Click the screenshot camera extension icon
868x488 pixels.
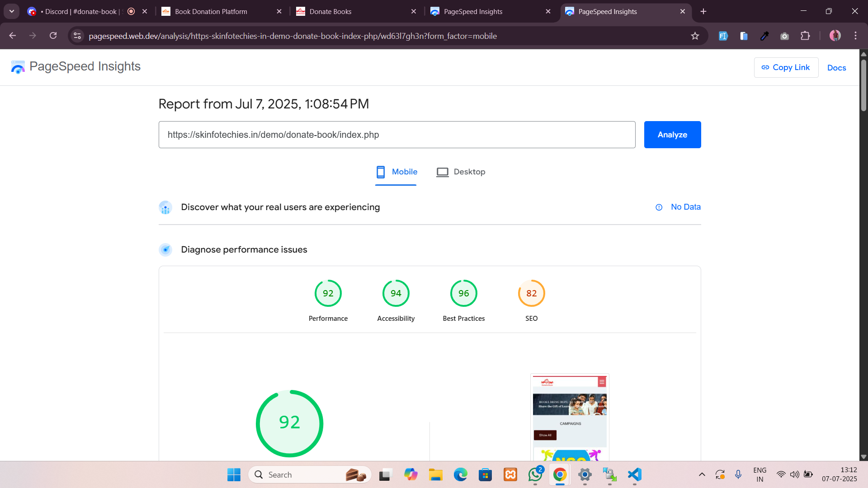pos(784,36)
